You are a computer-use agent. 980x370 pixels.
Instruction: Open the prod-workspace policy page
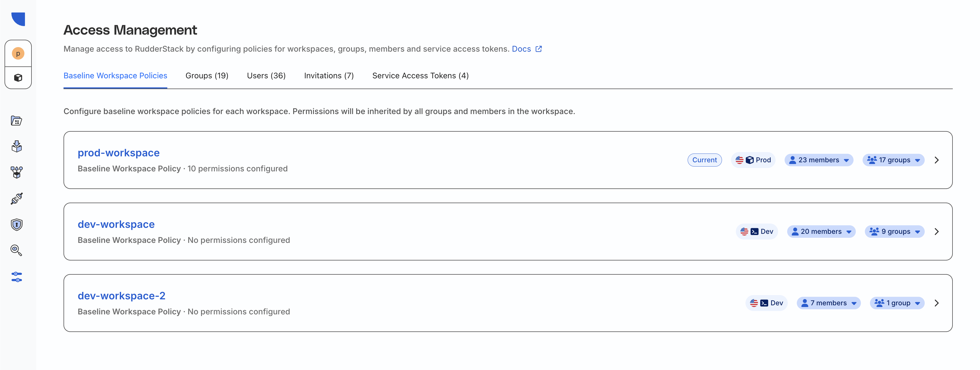point(118,153)
